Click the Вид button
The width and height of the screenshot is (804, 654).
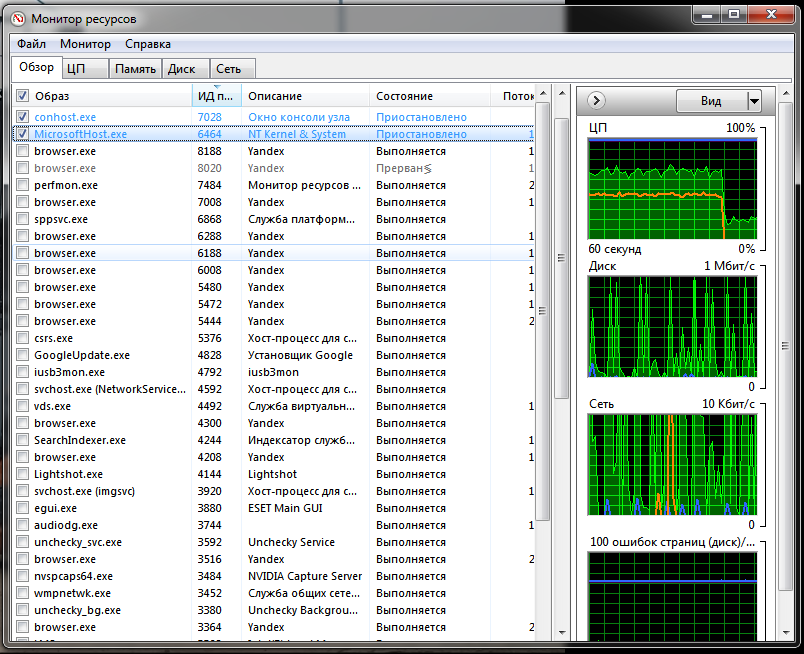tap(711, 101)
